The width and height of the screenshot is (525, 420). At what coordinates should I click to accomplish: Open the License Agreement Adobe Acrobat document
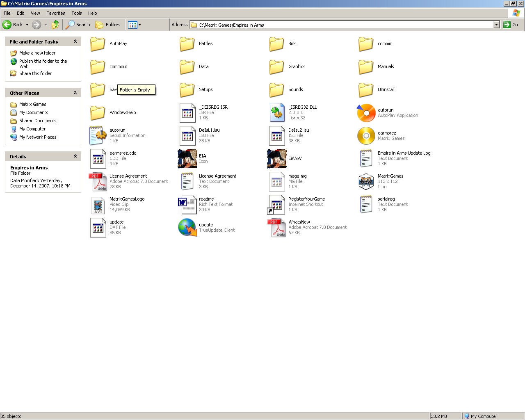(x=98, y=181)
